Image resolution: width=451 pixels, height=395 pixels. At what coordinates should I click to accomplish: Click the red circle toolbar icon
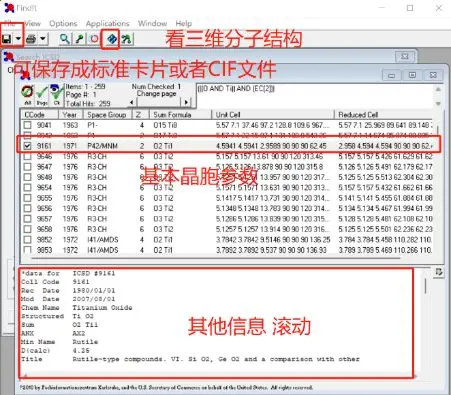(x=94, y=39)
